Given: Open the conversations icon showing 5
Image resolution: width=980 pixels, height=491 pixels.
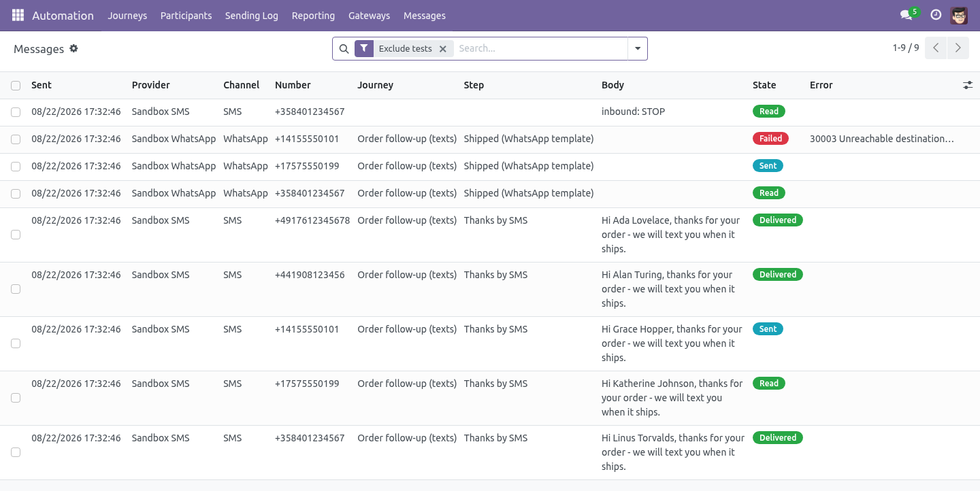Looking at the screenshot, I should pyautogui.click(x=909, y=14).
